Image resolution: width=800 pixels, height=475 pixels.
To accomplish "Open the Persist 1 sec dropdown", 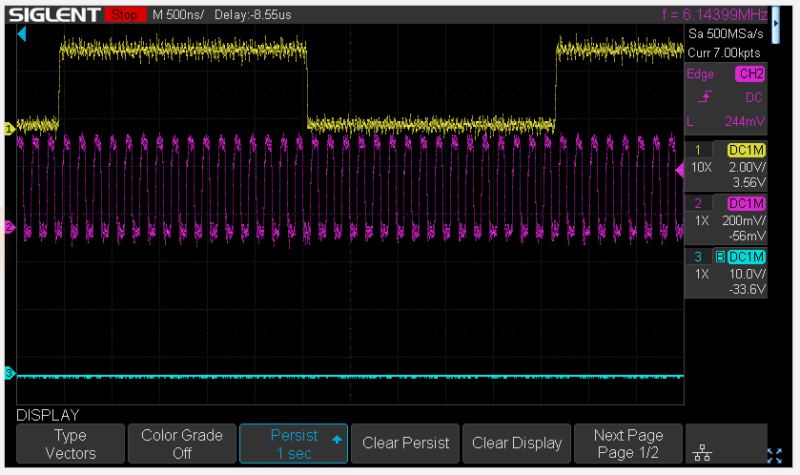I will 294,443.
